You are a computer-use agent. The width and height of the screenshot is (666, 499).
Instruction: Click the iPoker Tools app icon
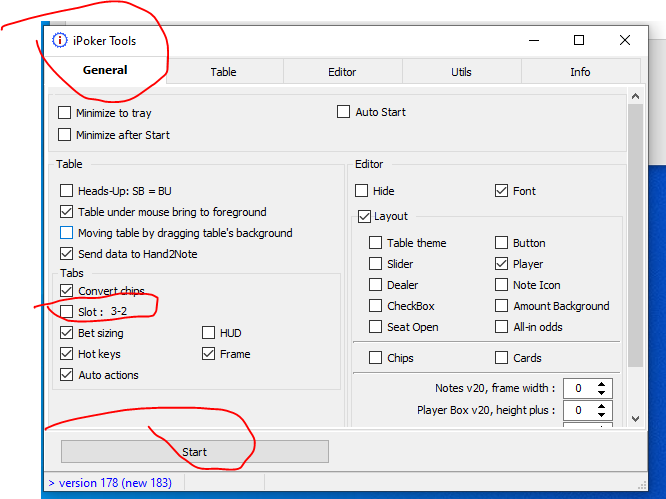(x=59, y=40)
